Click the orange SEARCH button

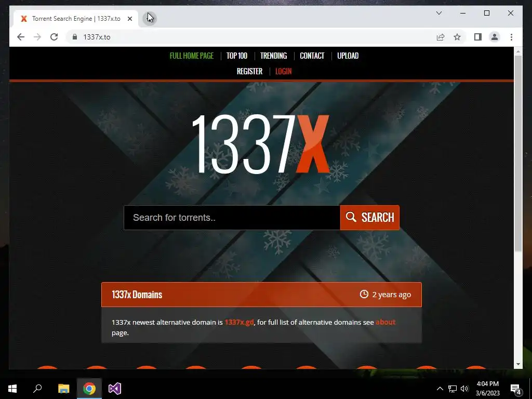[370, 218]
